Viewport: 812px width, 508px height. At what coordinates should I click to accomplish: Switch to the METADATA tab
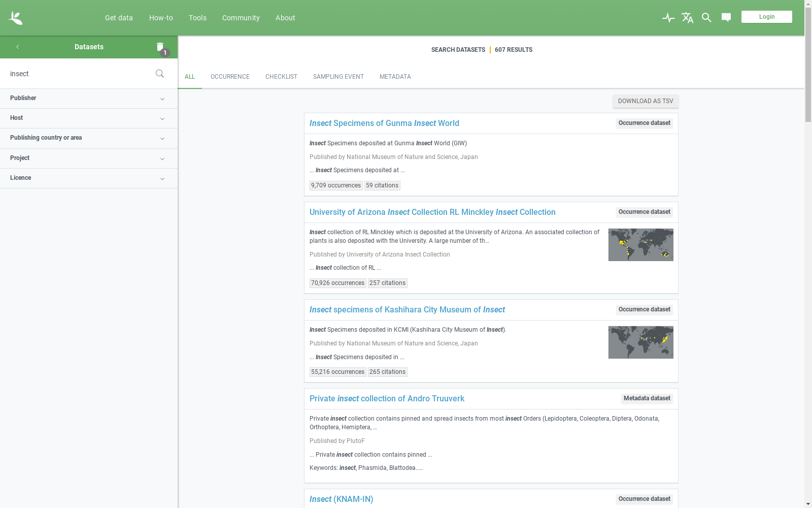pyautogui.click(x=395, y=77)
